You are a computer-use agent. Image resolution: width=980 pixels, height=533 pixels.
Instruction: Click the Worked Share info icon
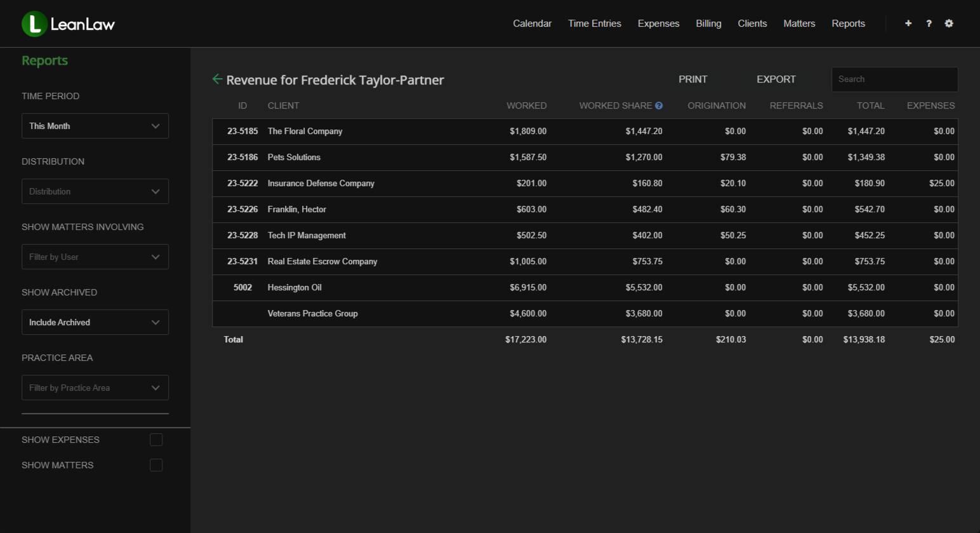(659, 105)
